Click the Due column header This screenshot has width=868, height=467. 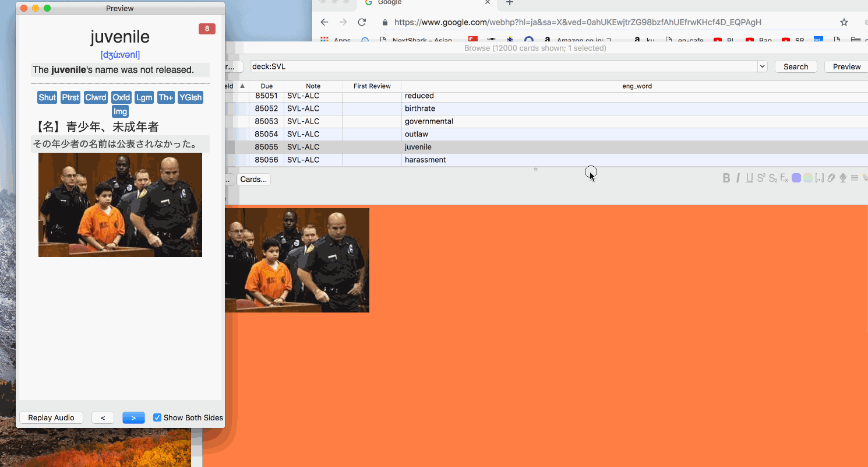[267, 86]
